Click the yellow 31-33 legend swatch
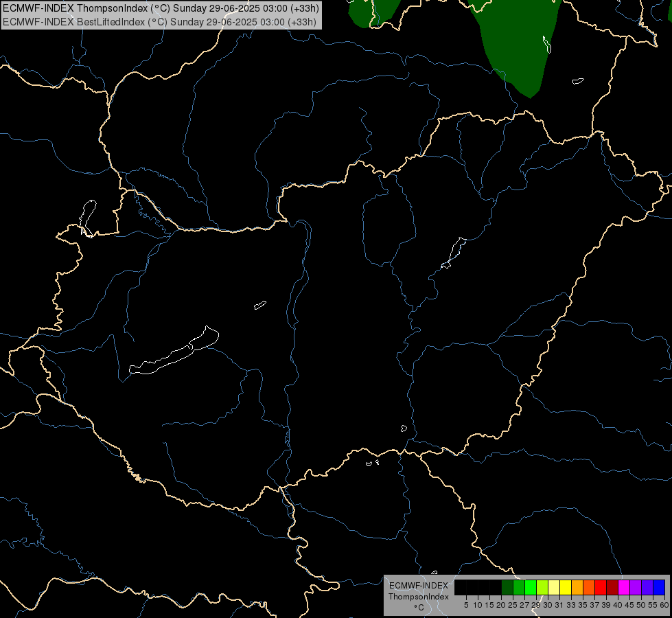 [x=566, y=588]
